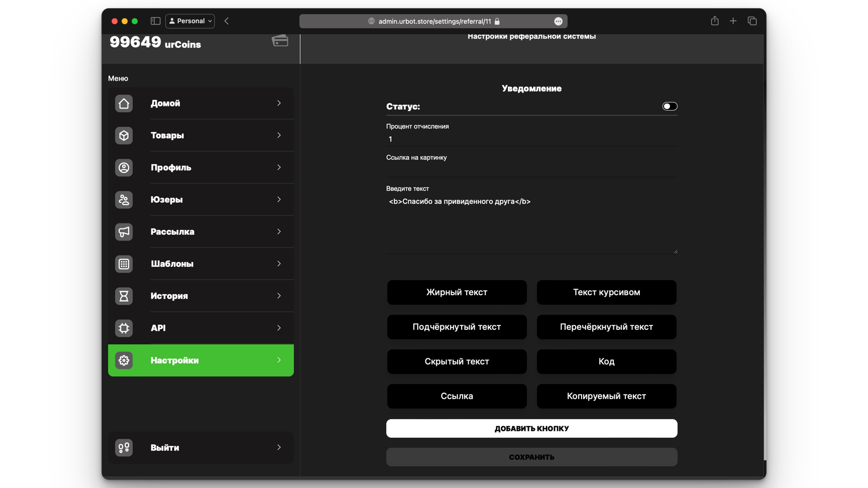Click the Профиль user icon
868x488 pixels.
tap(124, 168)
